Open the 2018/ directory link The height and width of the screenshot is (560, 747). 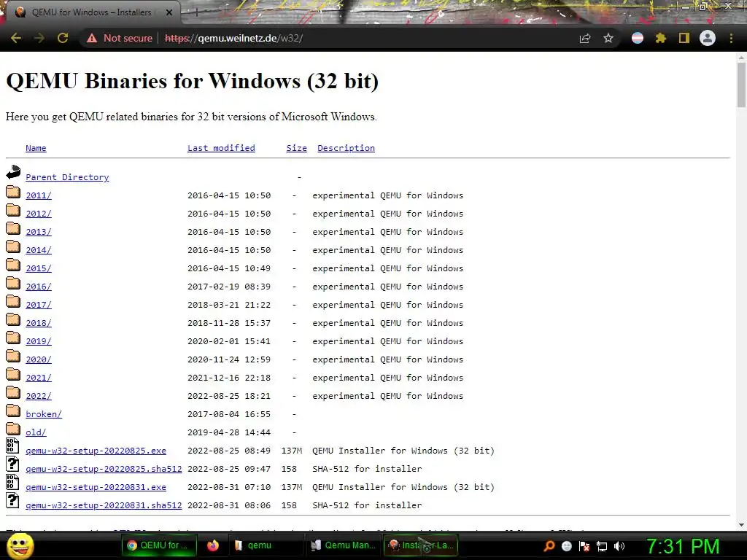click(x=39, y=323)
